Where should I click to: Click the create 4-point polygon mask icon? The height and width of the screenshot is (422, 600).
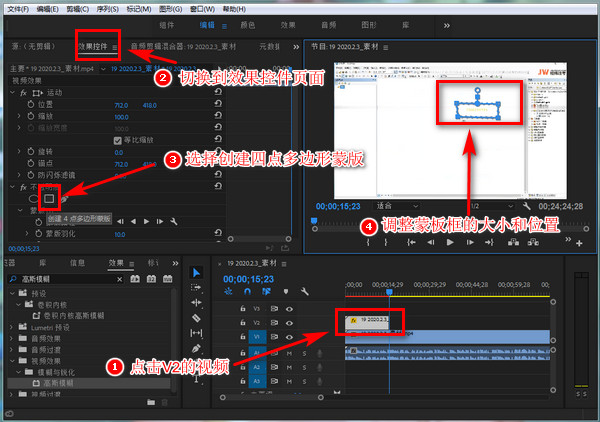click(x=49, y=199)
